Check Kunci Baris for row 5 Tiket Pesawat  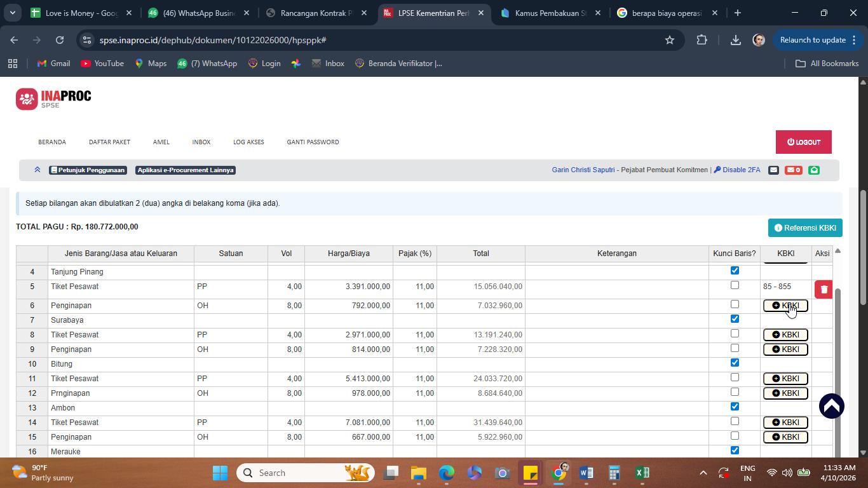735,285
